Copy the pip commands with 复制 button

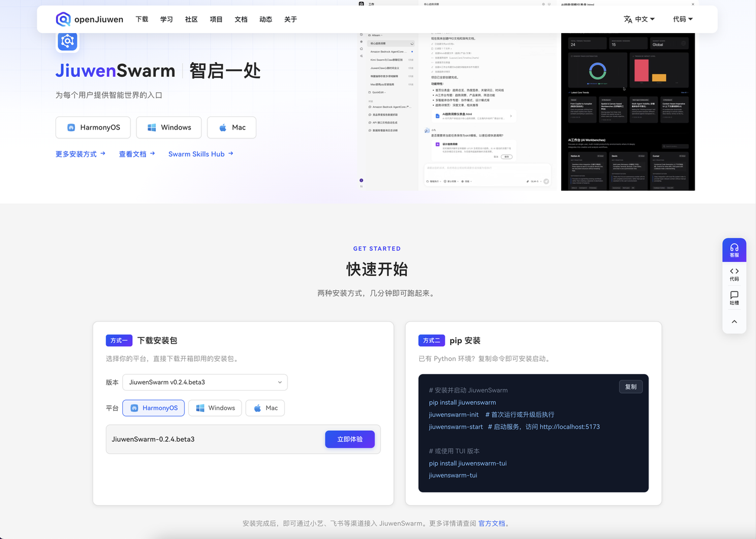tap(631, 387)
